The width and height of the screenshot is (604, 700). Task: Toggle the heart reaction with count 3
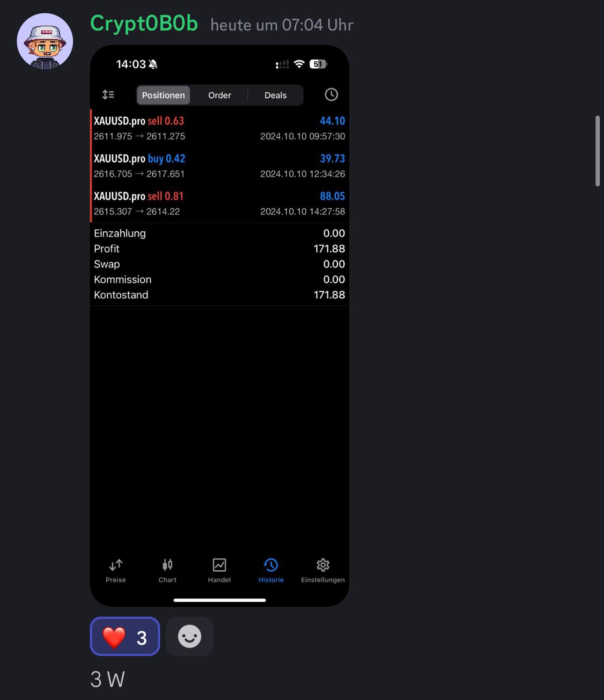125,636
